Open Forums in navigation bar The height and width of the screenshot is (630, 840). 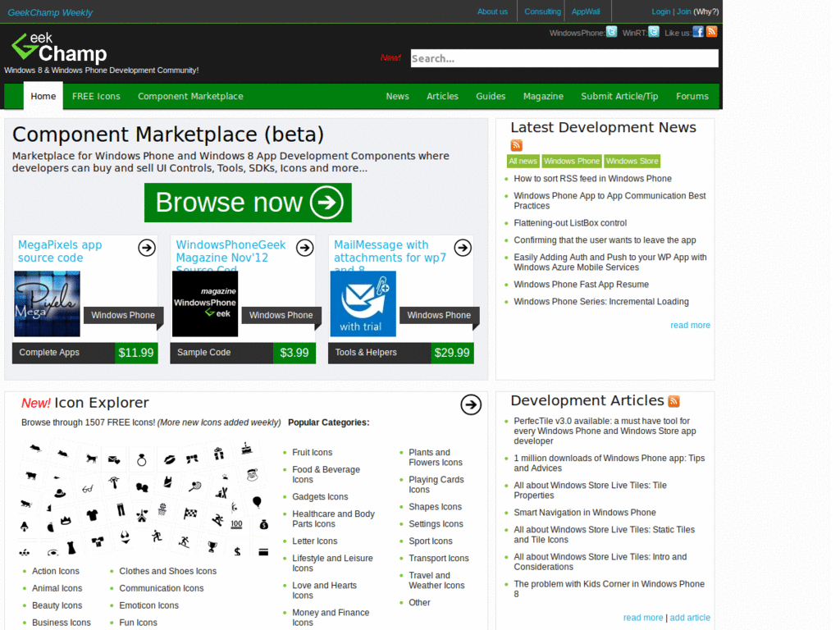(692, 96)
